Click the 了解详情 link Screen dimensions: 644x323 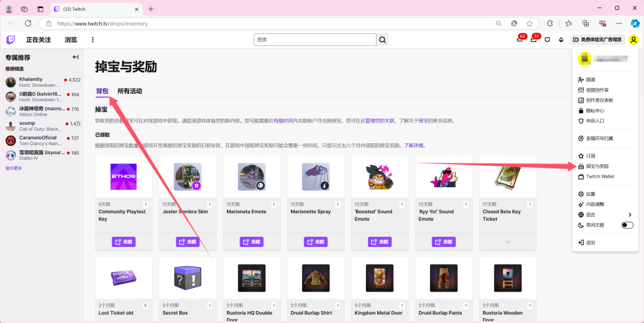414,145
